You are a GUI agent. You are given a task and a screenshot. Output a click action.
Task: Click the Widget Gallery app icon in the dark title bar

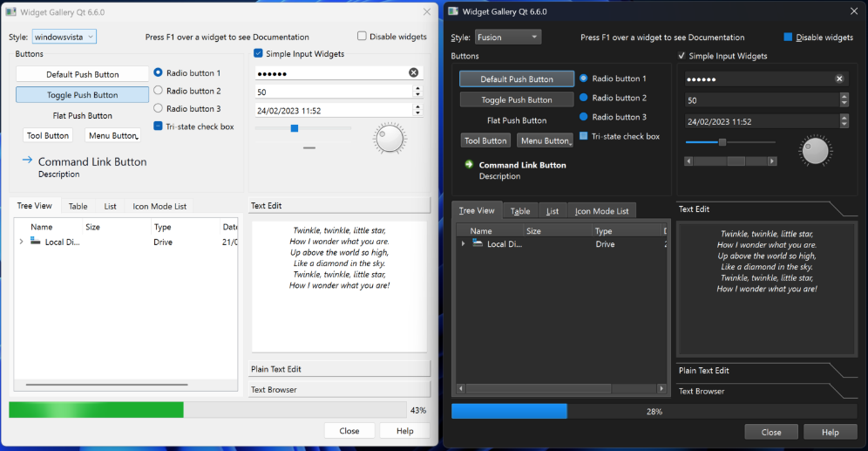452,11
